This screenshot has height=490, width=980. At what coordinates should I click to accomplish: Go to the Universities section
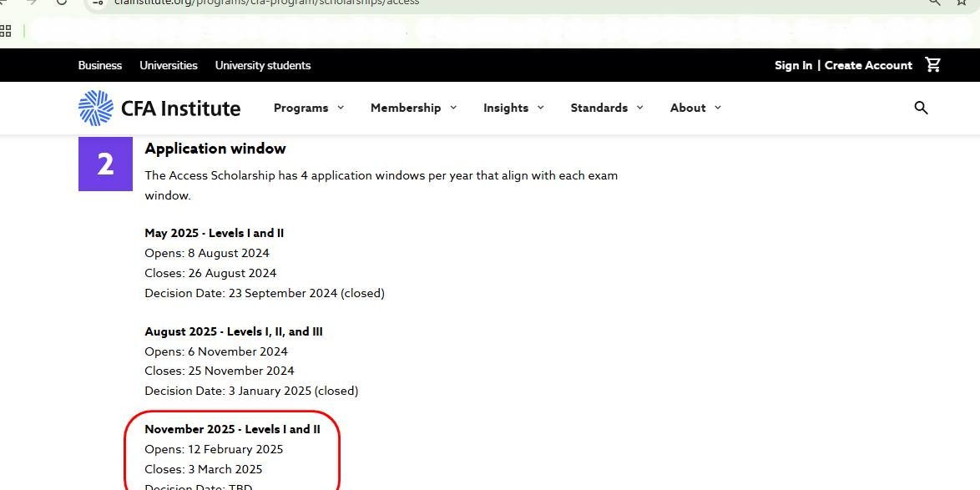coord(169,65)
